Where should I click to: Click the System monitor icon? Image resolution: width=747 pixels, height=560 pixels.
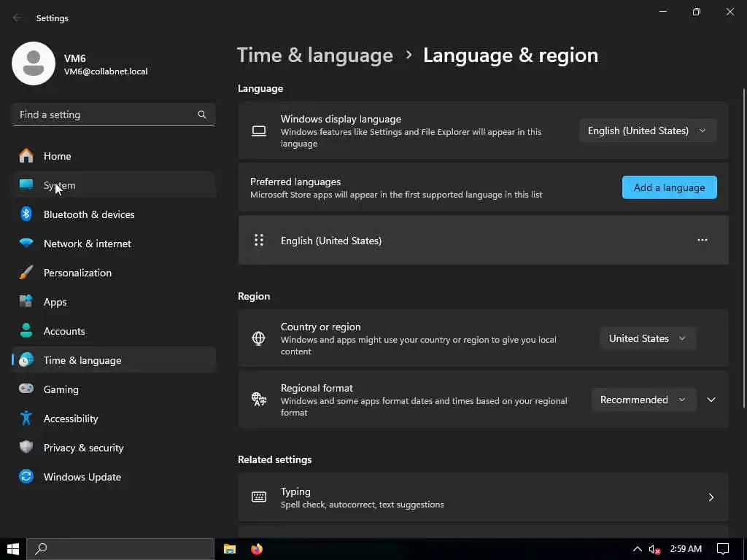click(26, 184)
